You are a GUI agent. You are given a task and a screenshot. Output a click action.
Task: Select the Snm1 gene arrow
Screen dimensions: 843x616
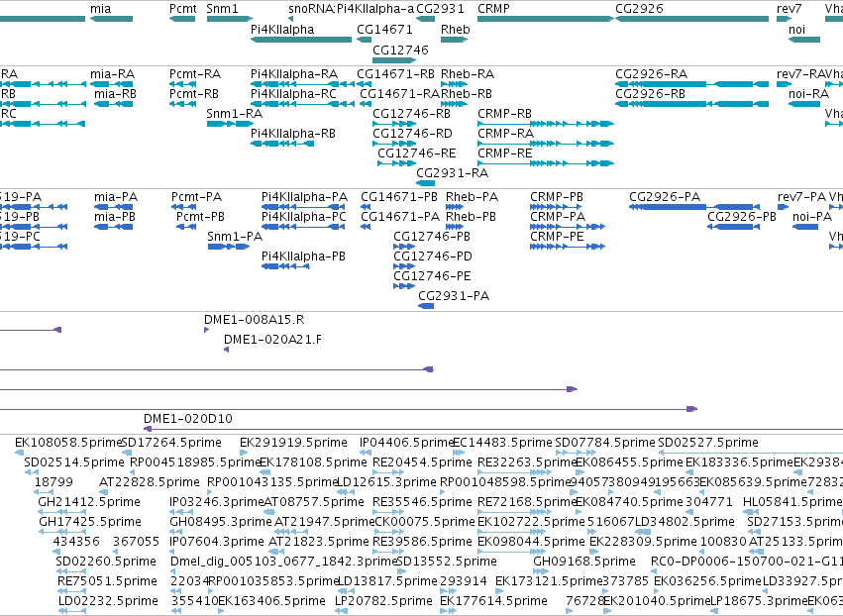click(230, 19)
